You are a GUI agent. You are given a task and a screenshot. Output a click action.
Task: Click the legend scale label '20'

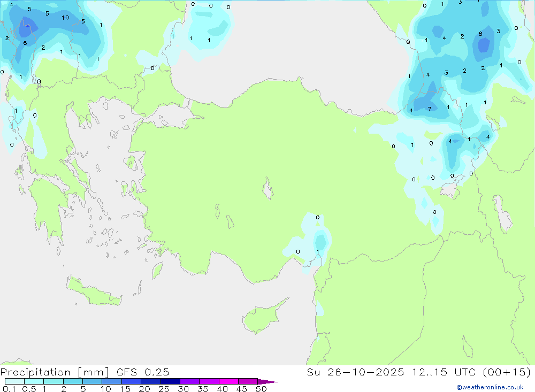pyautogui.click(x=144, y=389)
